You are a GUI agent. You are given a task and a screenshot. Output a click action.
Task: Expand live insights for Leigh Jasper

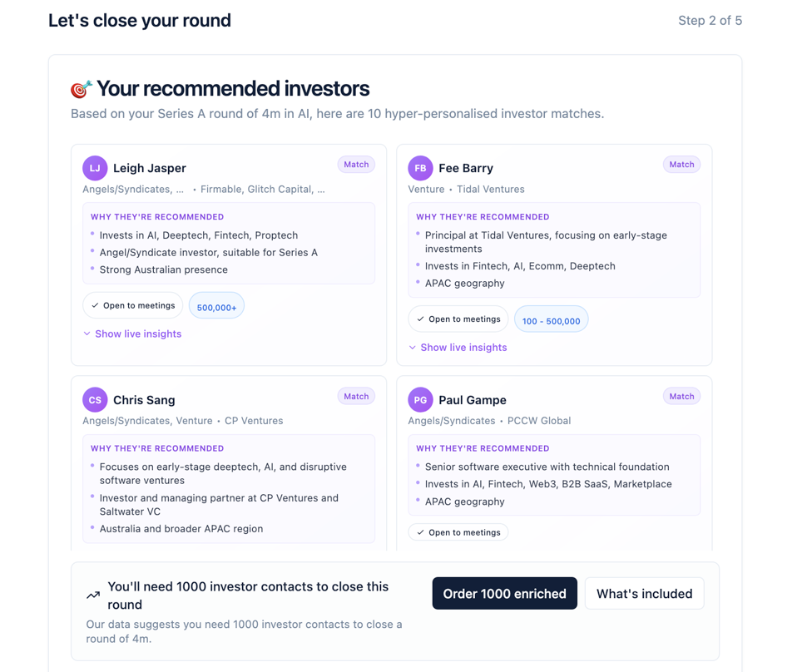pyautogui.click(x=132, y=334)
